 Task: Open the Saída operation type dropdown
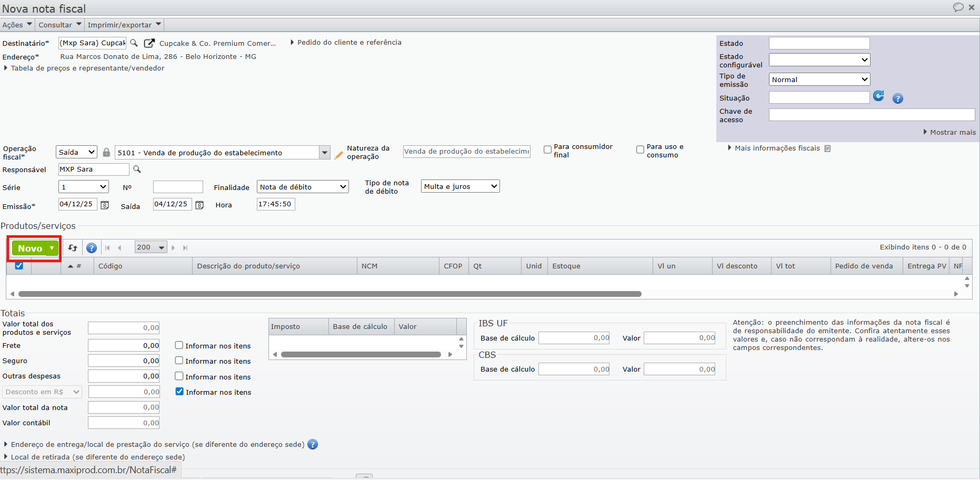pyautogui.click(x=76, y=152)
